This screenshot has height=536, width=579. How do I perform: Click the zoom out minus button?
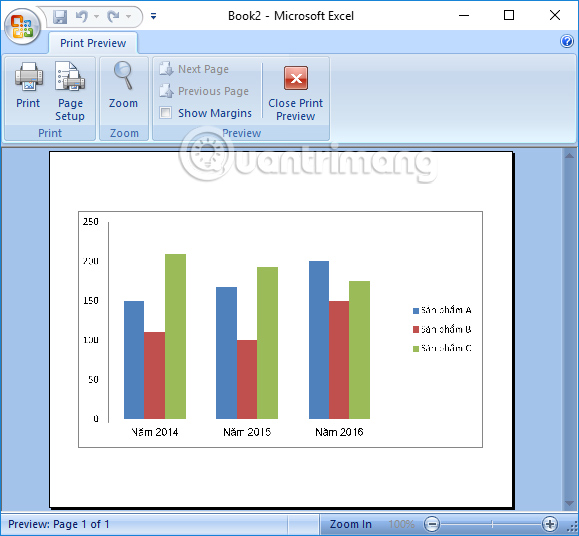tap(432, 524)
